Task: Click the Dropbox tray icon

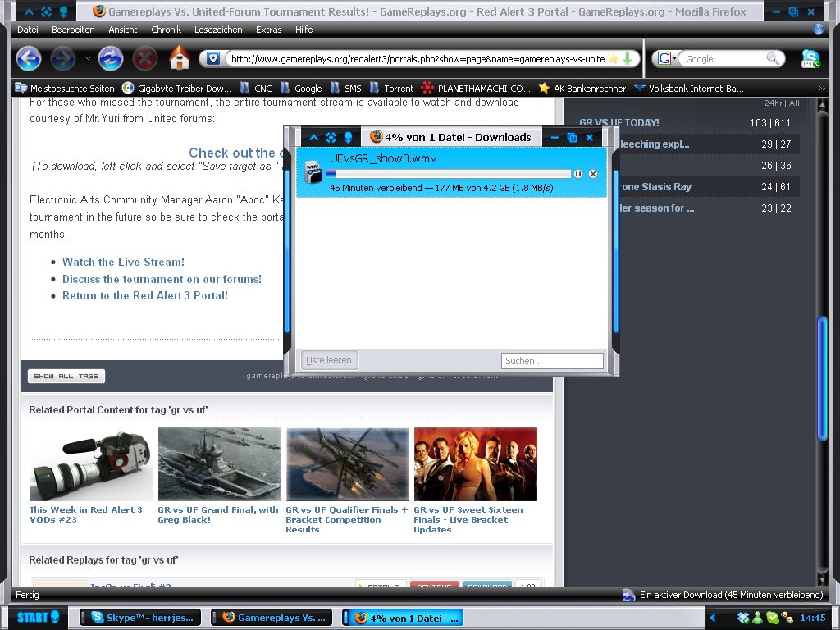Action: (x=743, y=618)
